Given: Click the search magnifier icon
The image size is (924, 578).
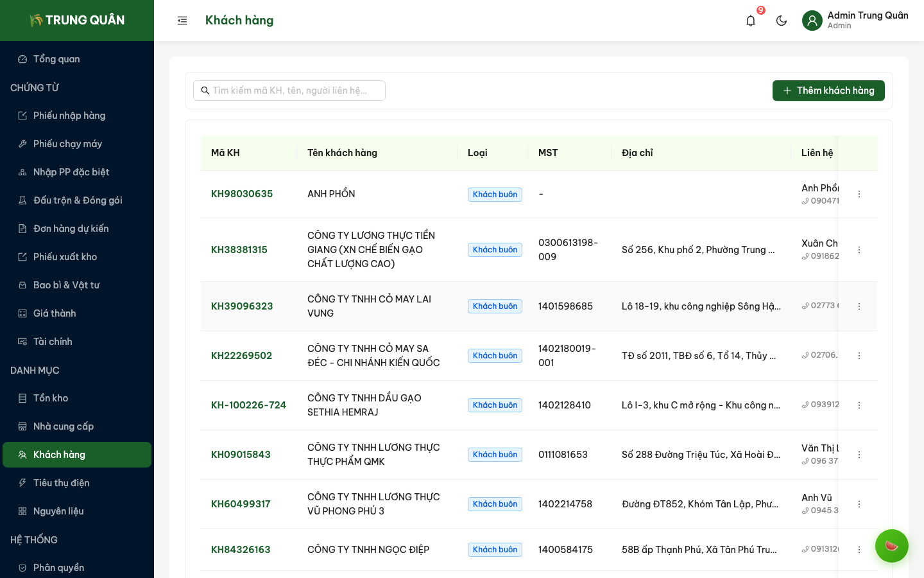Looking at the screenshot, I should [205, 91].
